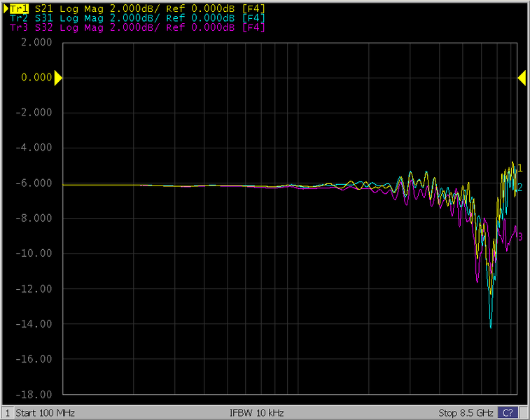Viewport: 530px width, 420px height.
Task: Click the yellow reference marker on right edge
Action: click(x=522, y=78)
